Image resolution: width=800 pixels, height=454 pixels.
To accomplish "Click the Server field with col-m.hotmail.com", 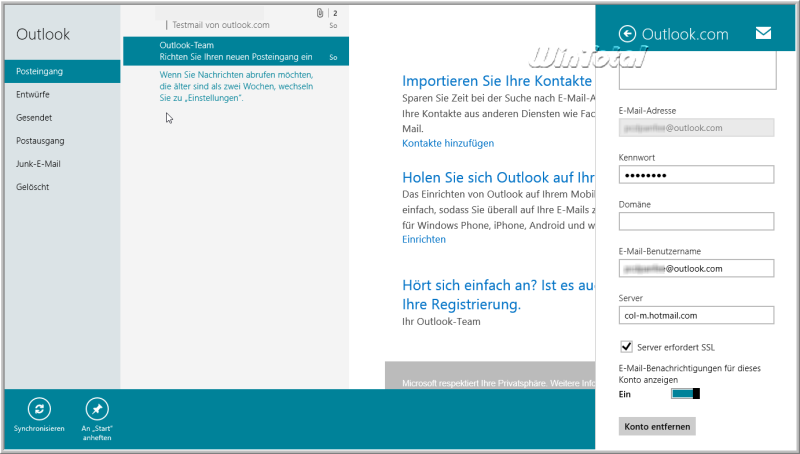I will (696, 315).
